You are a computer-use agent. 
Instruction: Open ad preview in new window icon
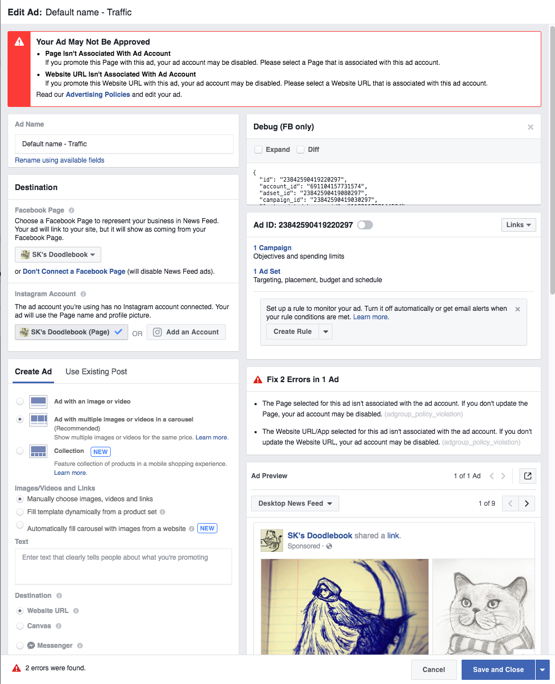point(528,476)
